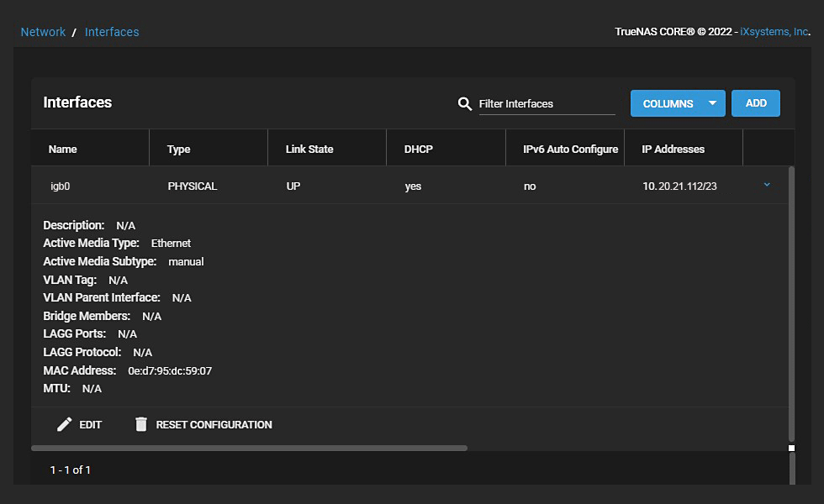Sort by the Type column header
This screenshot has height=504, width=824.
coord(178,150)
